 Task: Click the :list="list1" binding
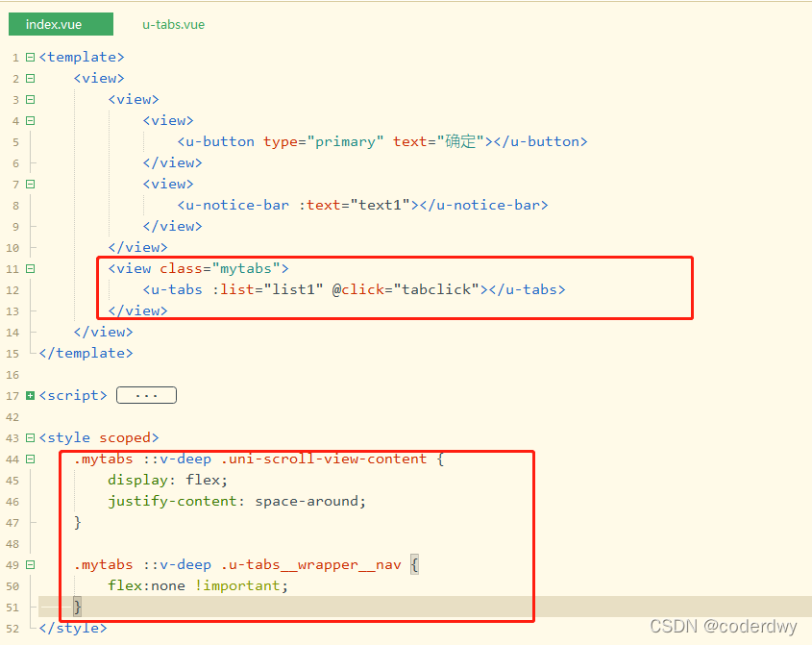[x=268, y=289]
